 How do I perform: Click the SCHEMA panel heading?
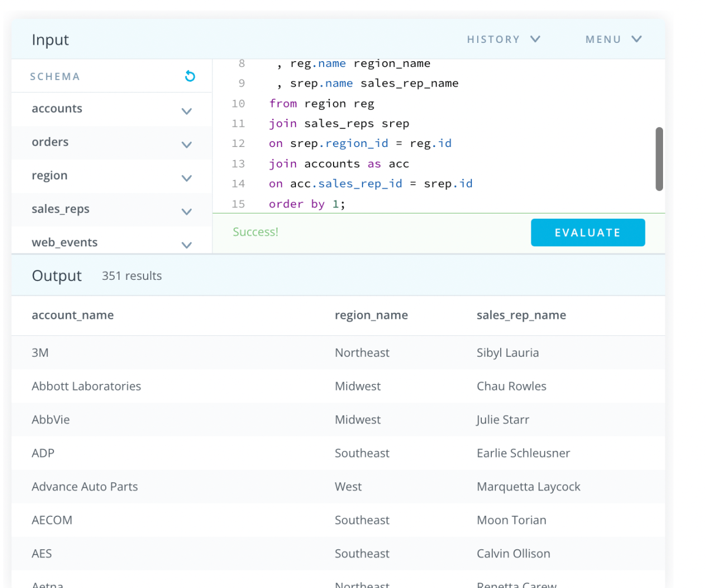pos(55,76)
